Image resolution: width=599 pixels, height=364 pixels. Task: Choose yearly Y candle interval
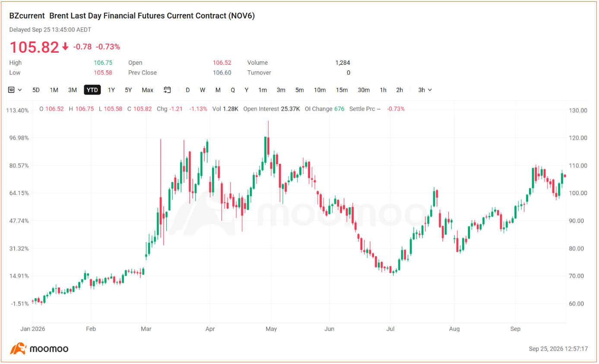247,90
